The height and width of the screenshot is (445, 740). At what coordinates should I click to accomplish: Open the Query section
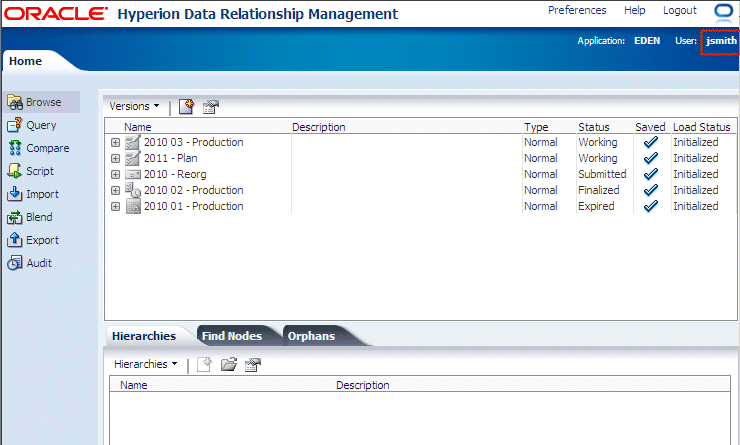pos(32,125)
